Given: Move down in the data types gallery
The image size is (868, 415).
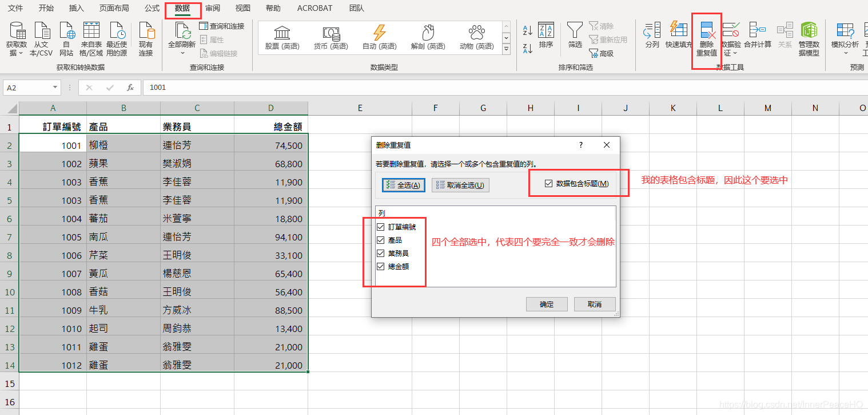Looking at the screenshot, I should pos(506,38).
